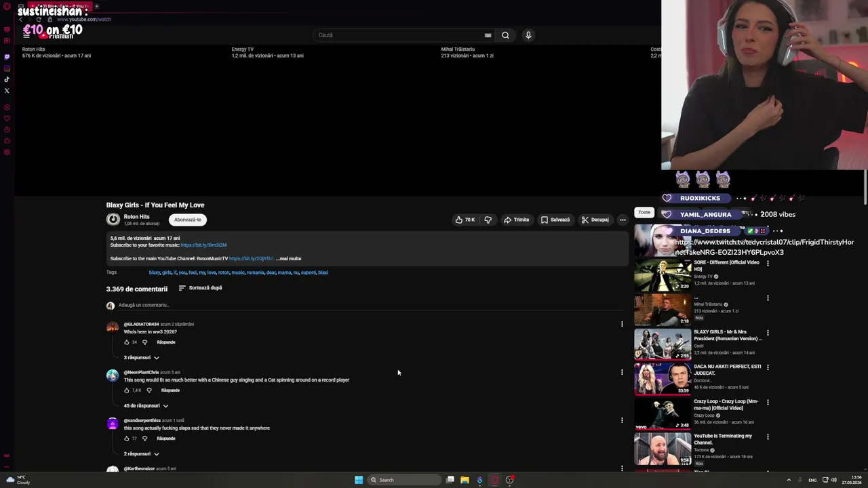Open a new browser tab with plus
This screenshot has height=488, width=868.
[x=96, y=6]
